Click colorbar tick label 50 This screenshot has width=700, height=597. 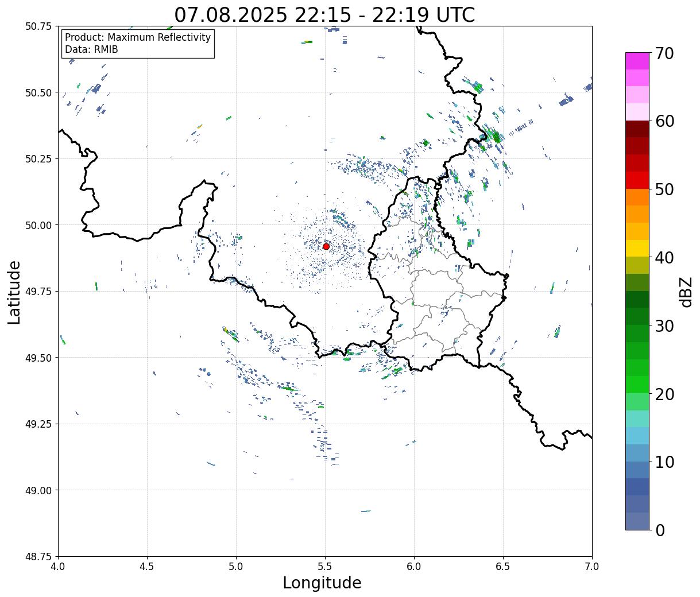tap(665, 189)
